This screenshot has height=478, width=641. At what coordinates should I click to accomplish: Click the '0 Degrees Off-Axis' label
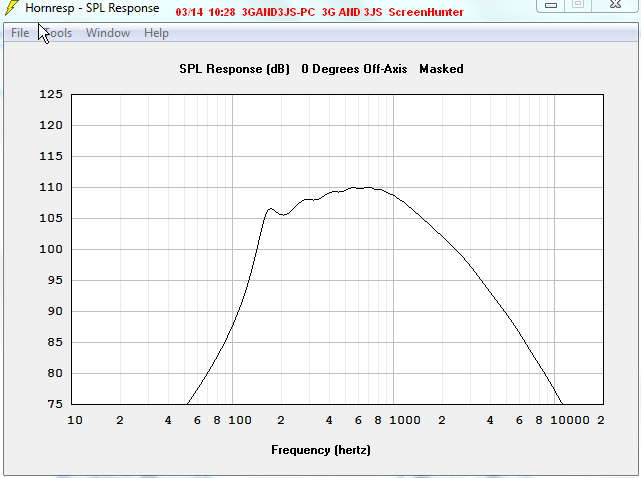354,69
